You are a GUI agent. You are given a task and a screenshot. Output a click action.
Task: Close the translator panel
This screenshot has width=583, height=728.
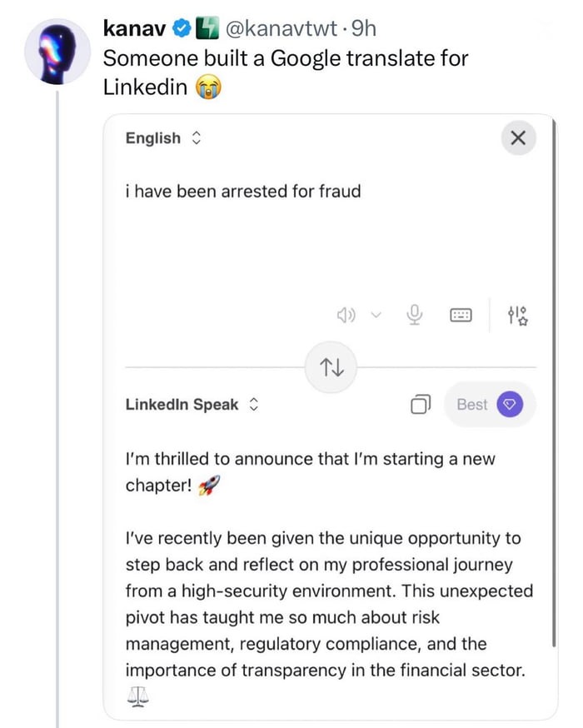[518, 138]
